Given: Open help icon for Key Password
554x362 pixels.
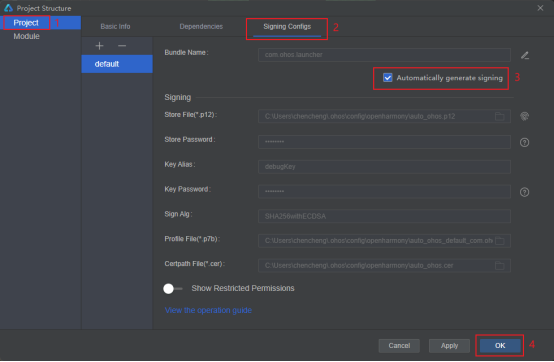Looking at the screenshot, I should [524, 192].
